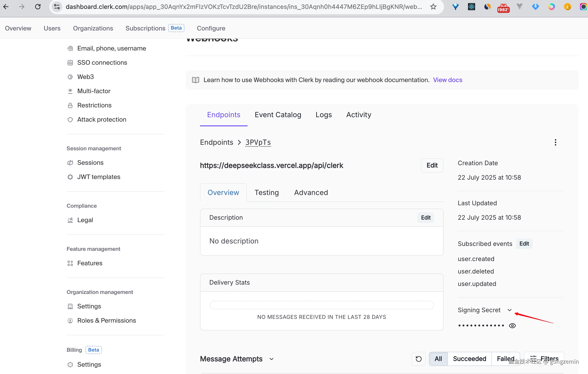Click the refresh message attempts icon
Screen dimensions: 588x374
pos(418,359)
